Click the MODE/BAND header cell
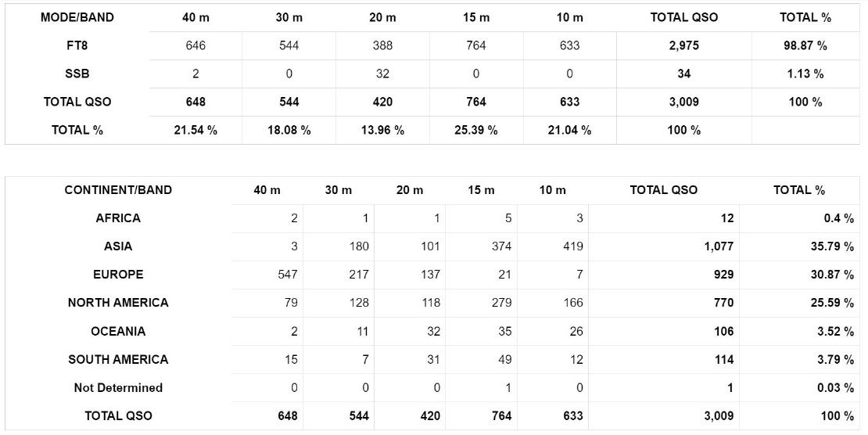This screenshot has width=868, height=435. point(77,17)
